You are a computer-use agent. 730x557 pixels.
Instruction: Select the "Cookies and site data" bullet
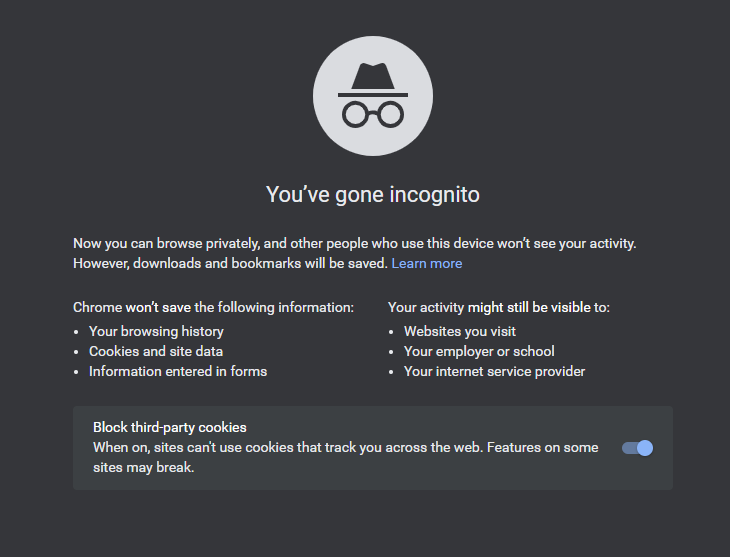(156, 351)
